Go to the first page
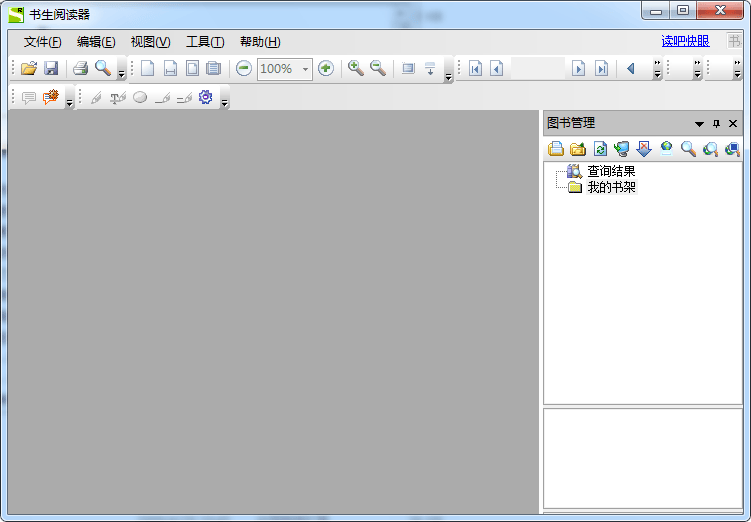The width and height of the screenshot is (751, 522). pyautogui.click(x=476, y=69)
